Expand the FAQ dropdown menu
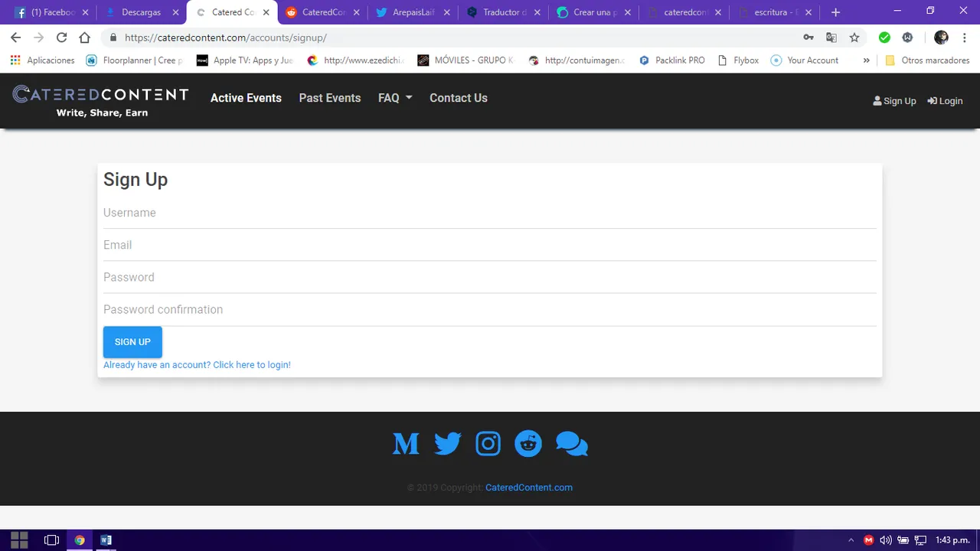980x551 pixels. coord(395,98)
